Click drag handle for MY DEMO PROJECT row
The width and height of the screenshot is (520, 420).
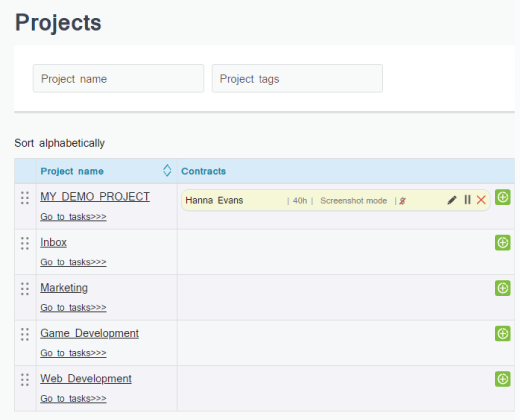(x=25, y=198)
